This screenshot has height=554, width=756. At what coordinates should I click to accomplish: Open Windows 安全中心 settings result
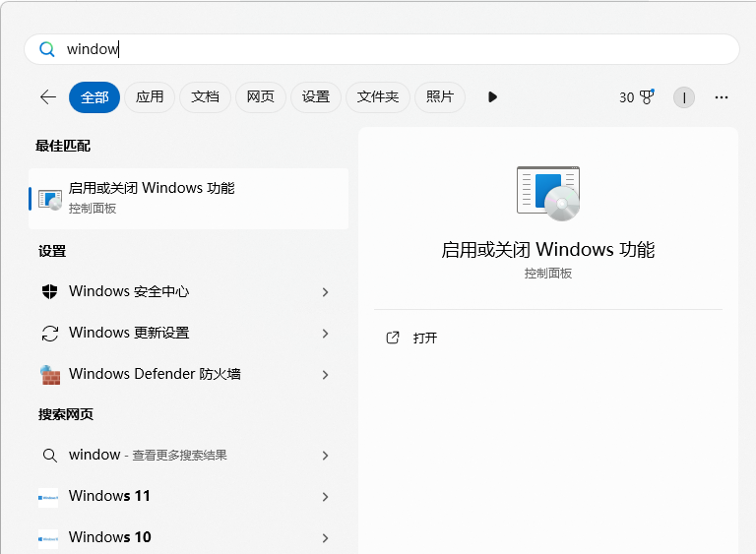pyautogui.click(x=189, y=291)
